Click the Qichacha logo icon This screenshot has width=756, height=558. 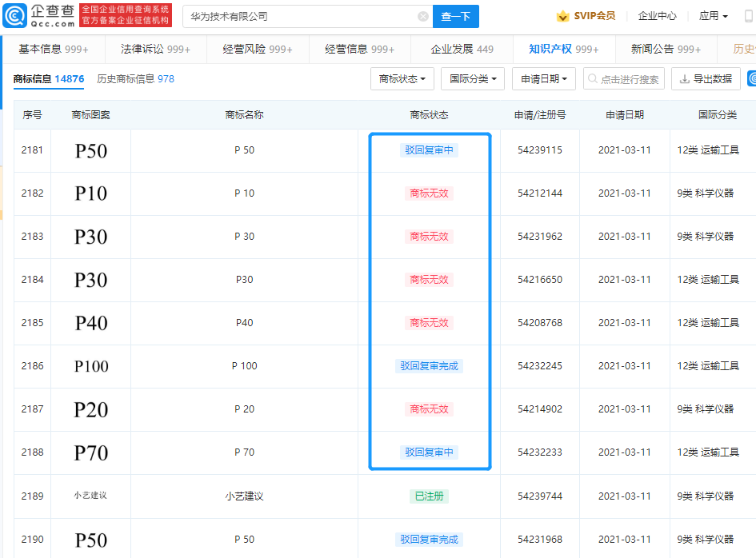[16, 14]
